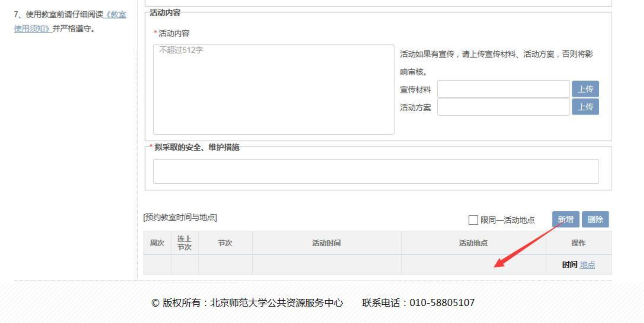Select the empty cell under 活动地点
Screen dimensions: 644x323
tap(473, 265)
